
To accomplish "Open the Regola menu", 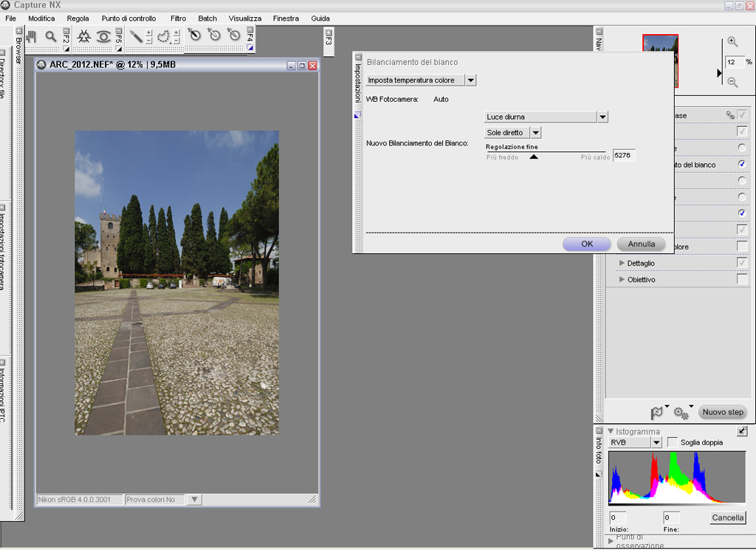I will tap(78, 18).
